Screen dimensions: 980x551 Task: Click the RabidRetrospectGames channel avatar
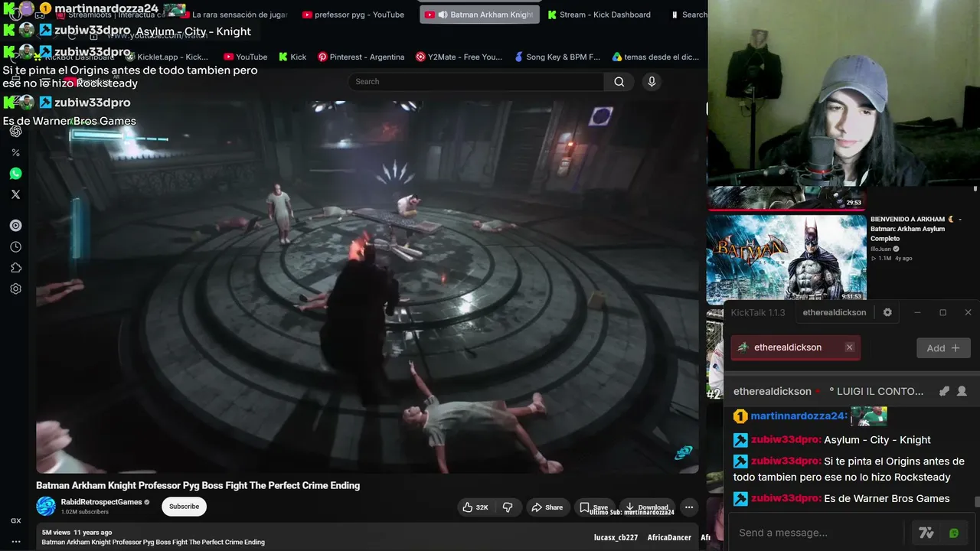click(x=46, y=507)
